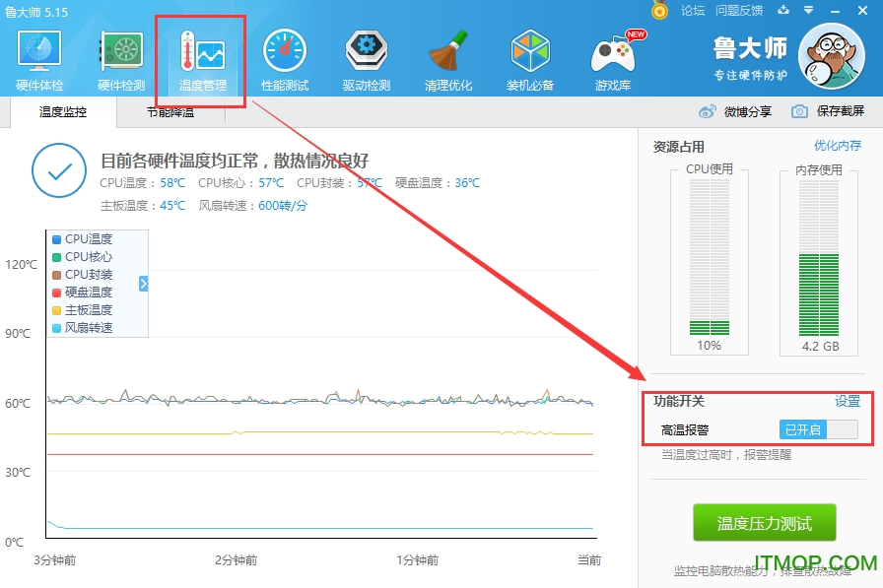
Task: Save screenshot with the 保存截屏 camera icon
Action: (799, 111)
